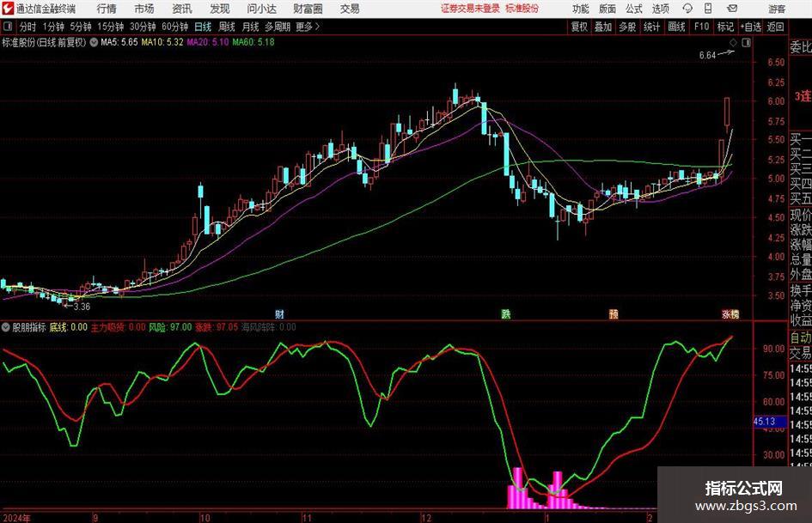
Task: Switch to 15分钟 chart period
Action: 110,27
